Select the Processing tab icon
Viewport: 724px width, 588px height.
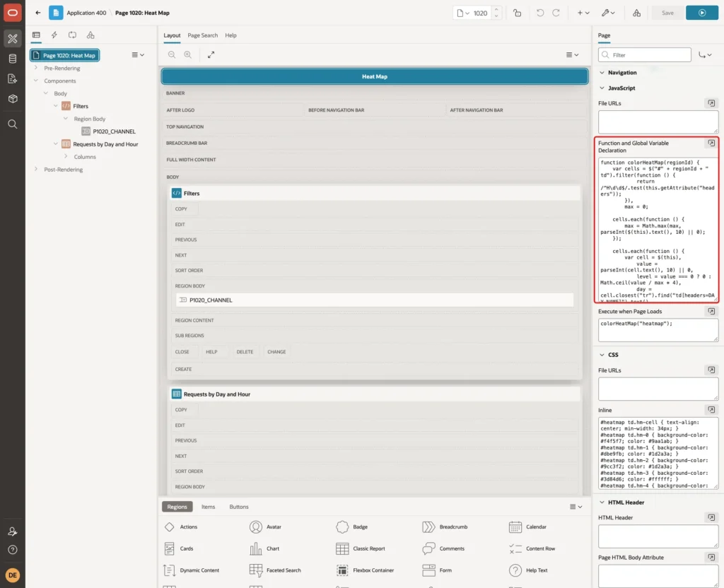point(72,35)
